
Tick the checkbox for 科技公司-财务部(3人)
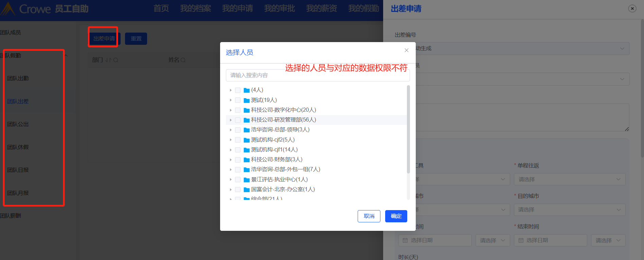[x=238, y=160]
